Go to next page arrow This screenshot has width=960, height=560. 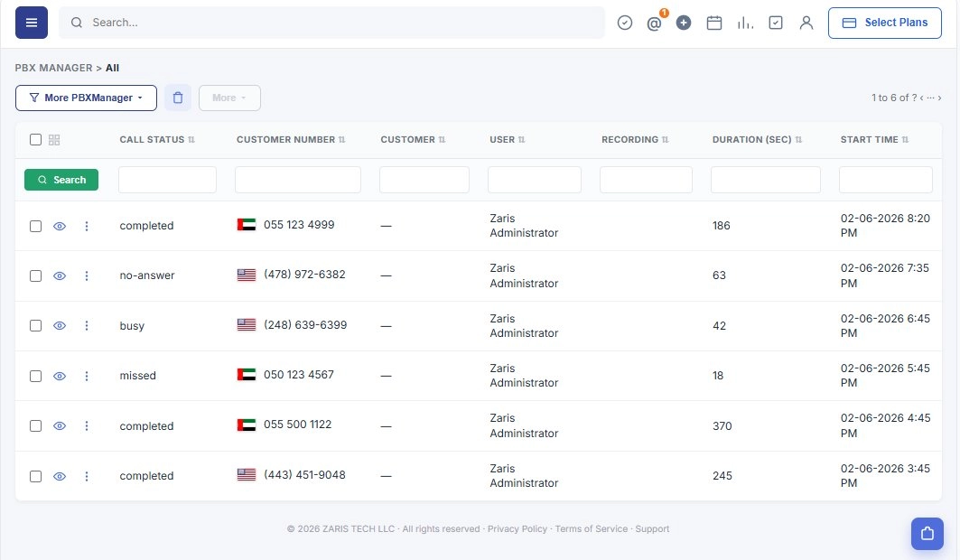pyautogui.click(x=939, y=98)
